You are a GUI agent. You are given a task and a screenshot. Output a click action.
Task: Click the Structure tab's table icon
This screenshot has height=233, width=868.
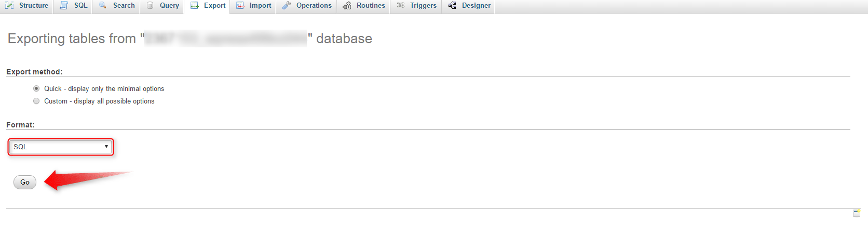pyautogui.click(x=9, y=5)
